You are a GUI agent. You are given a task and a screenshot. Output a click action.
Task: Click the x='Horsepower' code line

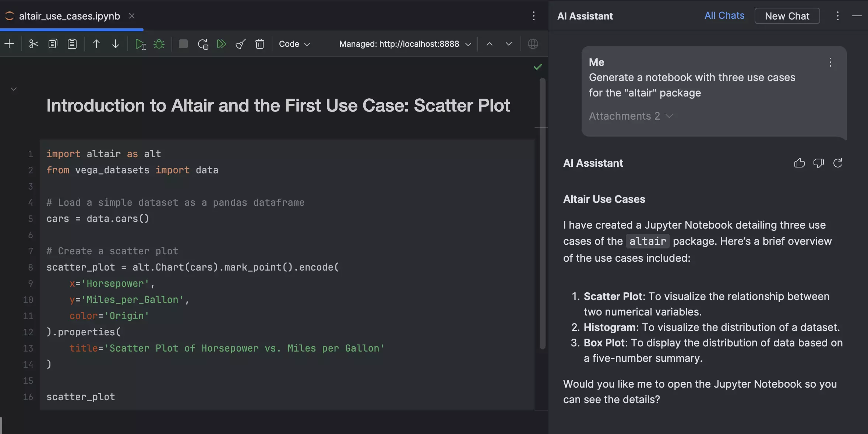112,283
